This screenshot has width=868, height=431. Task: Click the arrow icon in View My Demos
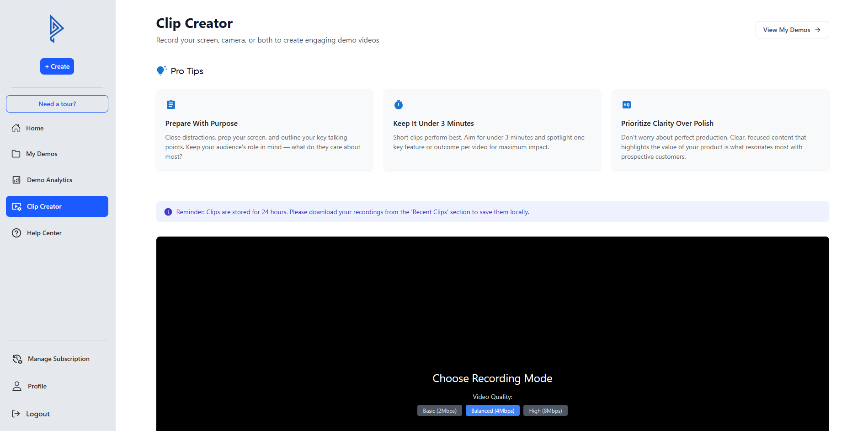click(818, 30)
